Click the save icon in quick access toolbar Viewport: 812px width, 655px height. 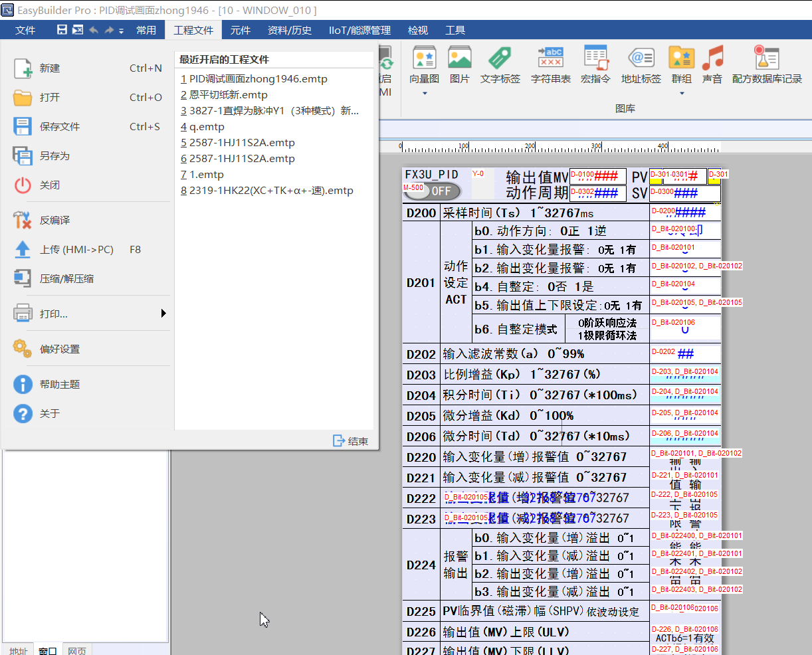coord(62,30)
